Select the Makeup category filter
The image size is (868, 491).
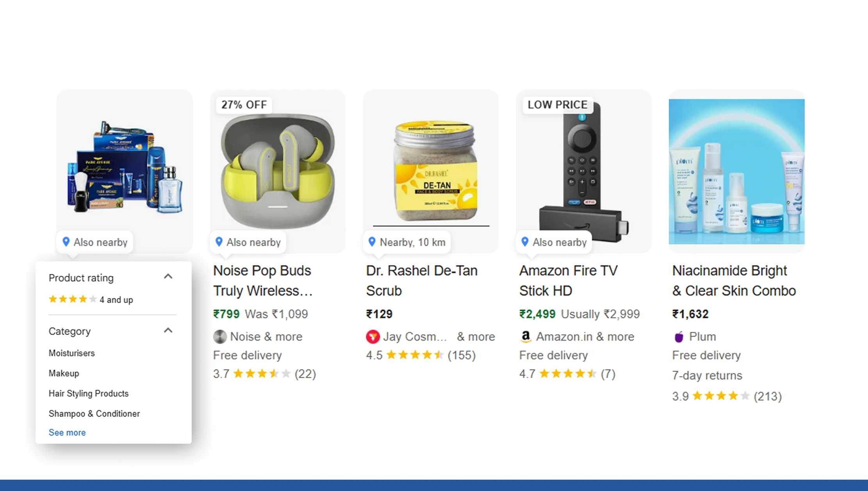(x=64, y=373)
